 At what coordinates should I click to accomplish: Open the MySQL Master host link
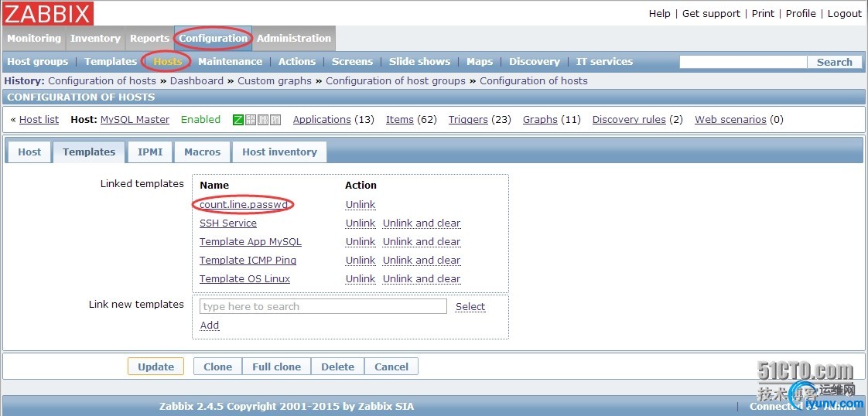tap(135, 120)
